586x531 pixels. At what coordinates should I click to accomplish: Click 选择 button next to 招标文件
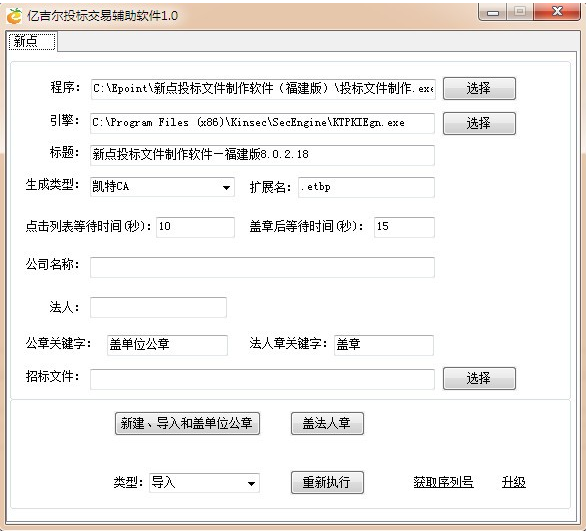[x=479, y=379]
